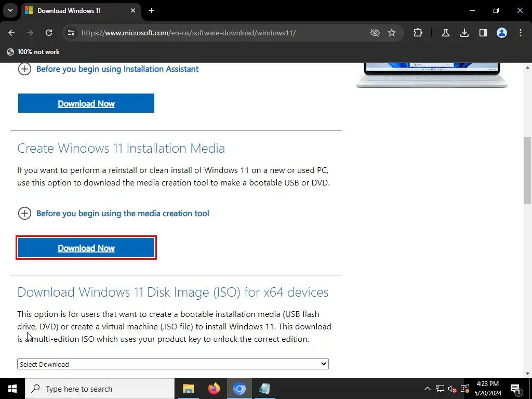Image resolution: width=532 pixels, height=399 pixels.
Task: Click 'Create Windows 11 Installation Media' heading
Action: coord(121,148)
